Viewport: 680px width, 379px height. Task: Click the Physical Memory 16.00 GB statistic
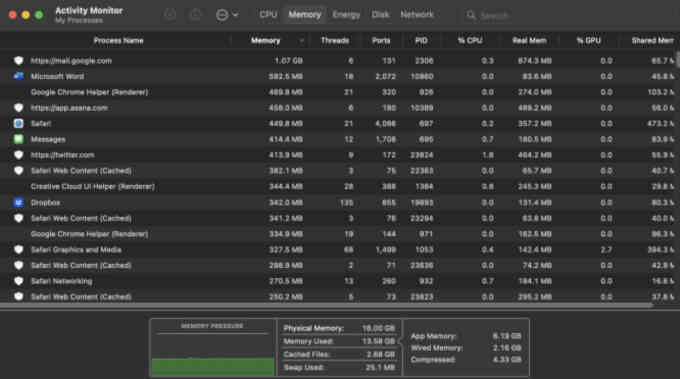pos(339,328)
